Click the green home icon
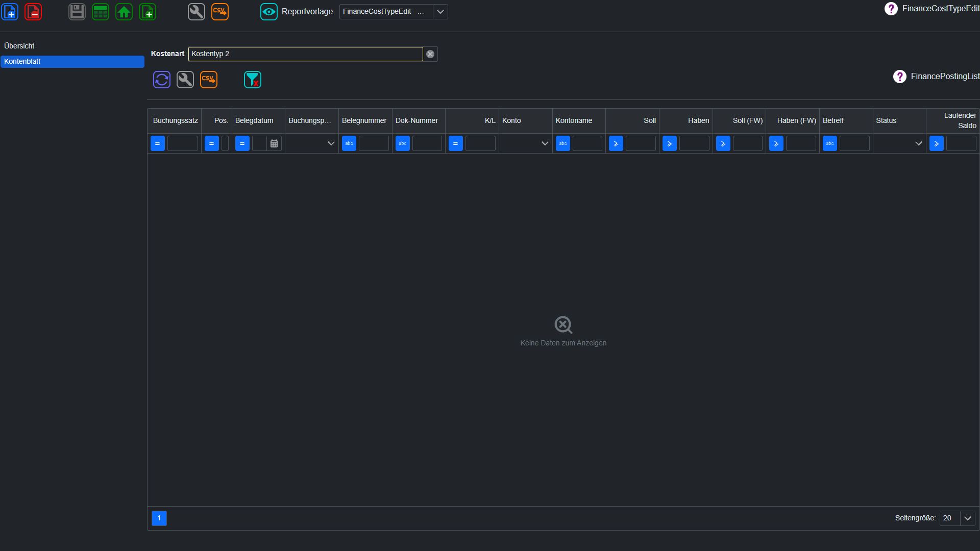Image resolution: width=980 pixels, height=551 pixels. [x=124, y=12]
